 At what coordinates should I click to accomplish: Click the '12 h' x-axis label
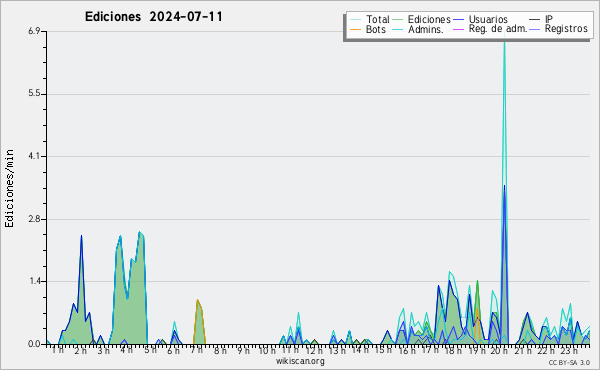click(314, 350)
